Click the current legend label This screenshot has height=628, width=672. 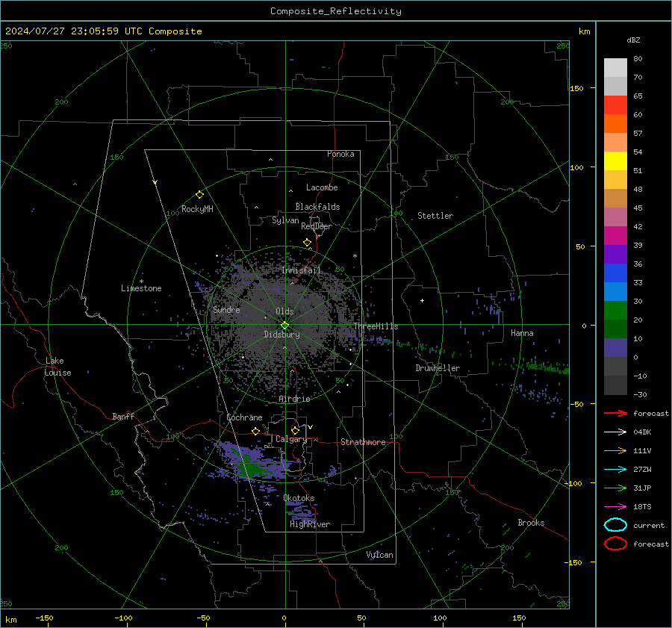[649, 526]
